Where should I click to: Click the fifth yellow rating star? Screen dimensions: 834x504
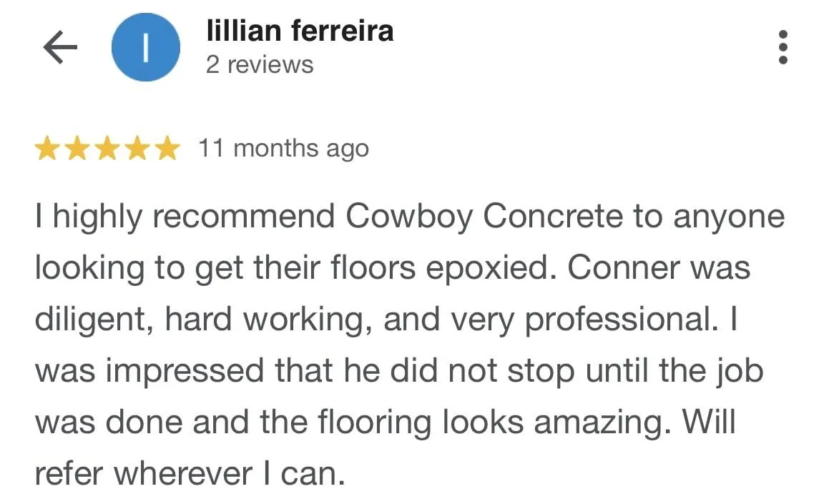coord(165,149)
